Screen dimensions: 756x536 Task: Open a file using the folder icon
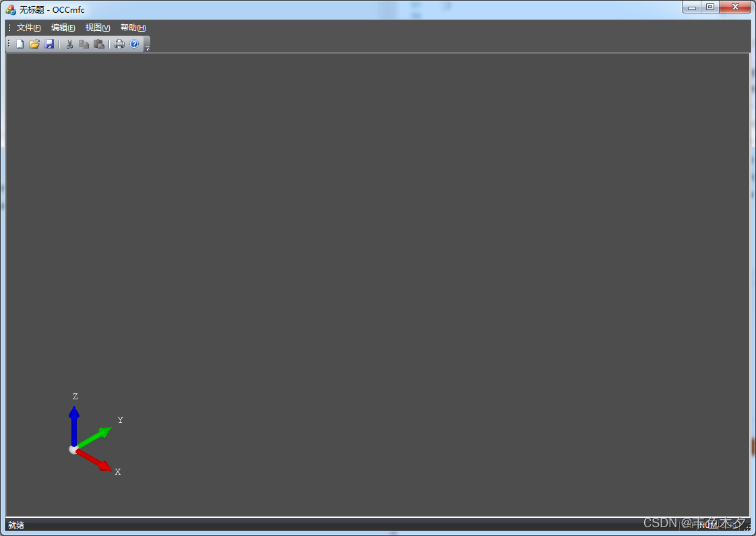[x=34, y=44]
